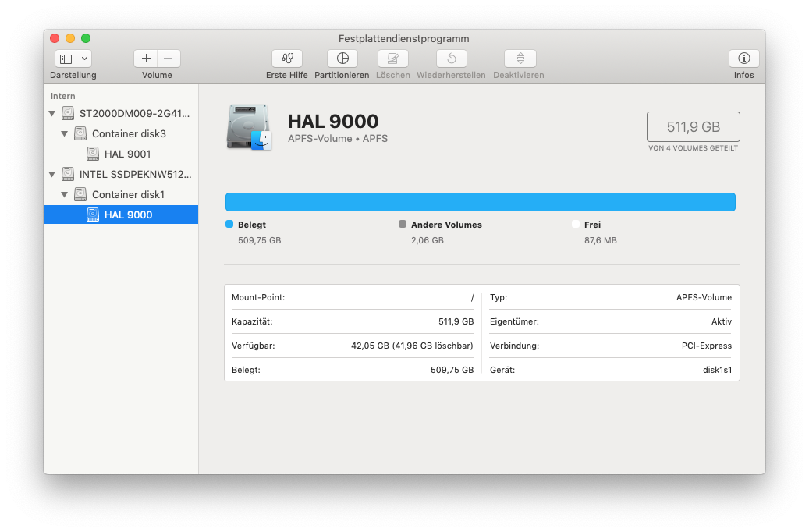Click the Eigentümer Aktiv value
Image resolution: width=809 pixels, height=532 pixels.
(722, 321)
